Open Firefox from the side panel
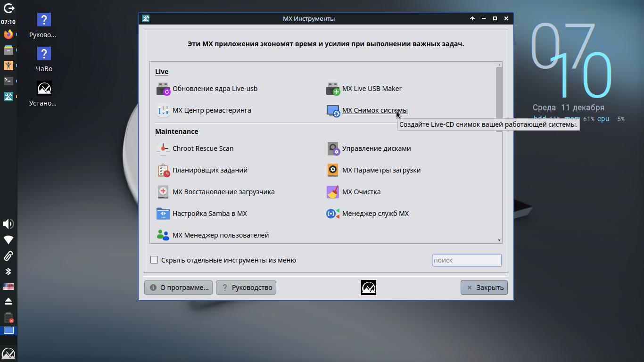 click(8, 34)
